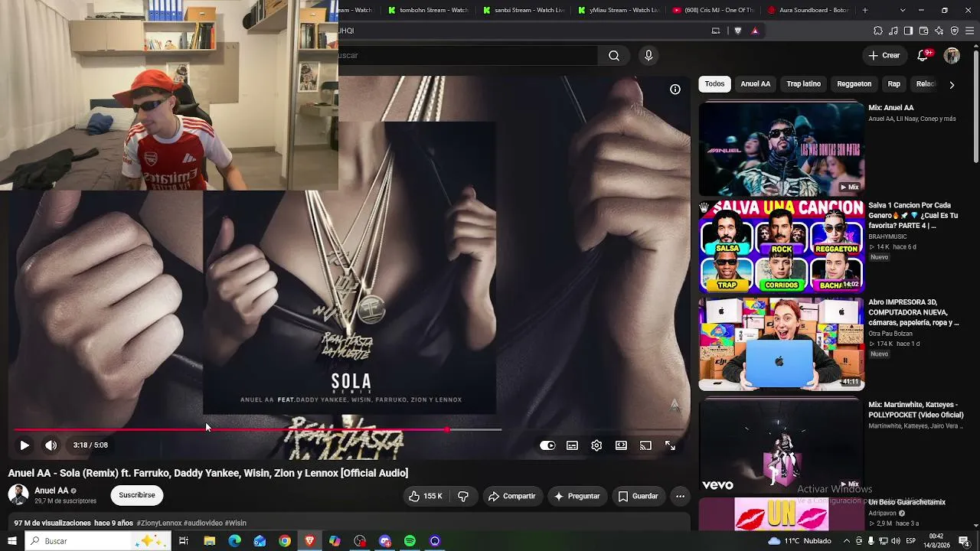Image resolution: width=980 pixels, height=551 pixels.
Task: Toggle the browser sidebar panel
Action: click(909, 31)
